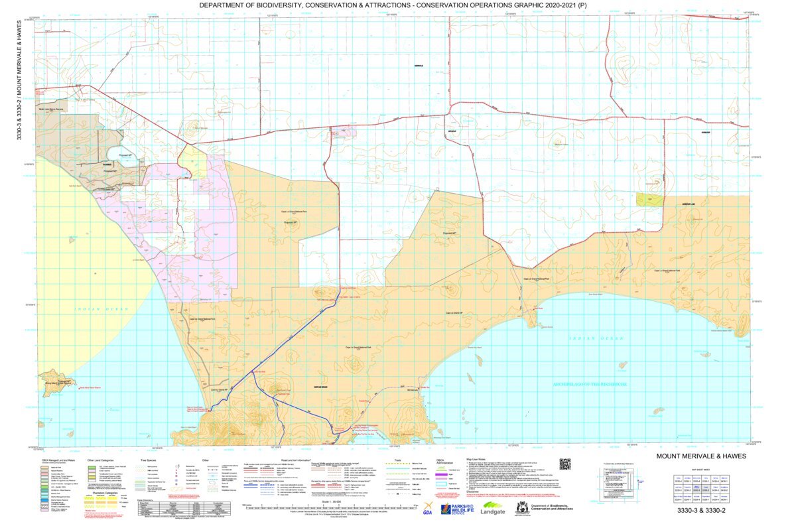The image size is (794, 532).
Task: Click the Mount Merivale & Hawes title
Action: pyautogui.click(x=700, y=456)
